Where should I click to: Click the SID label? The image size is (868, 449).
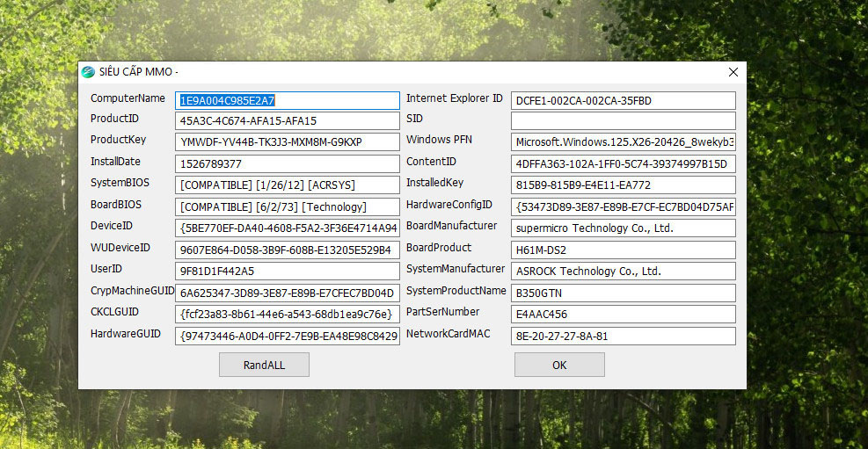[414, 119]
